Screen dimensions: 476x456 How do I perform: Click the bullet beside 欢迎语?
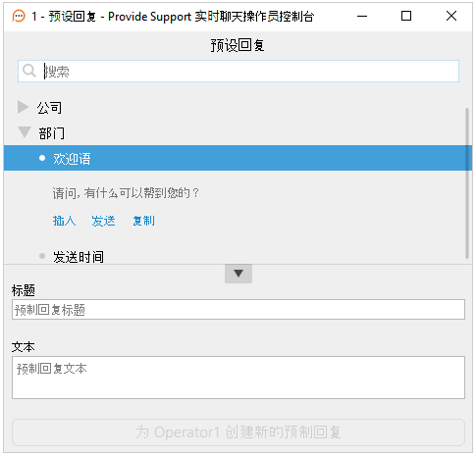tap(42, 158)
